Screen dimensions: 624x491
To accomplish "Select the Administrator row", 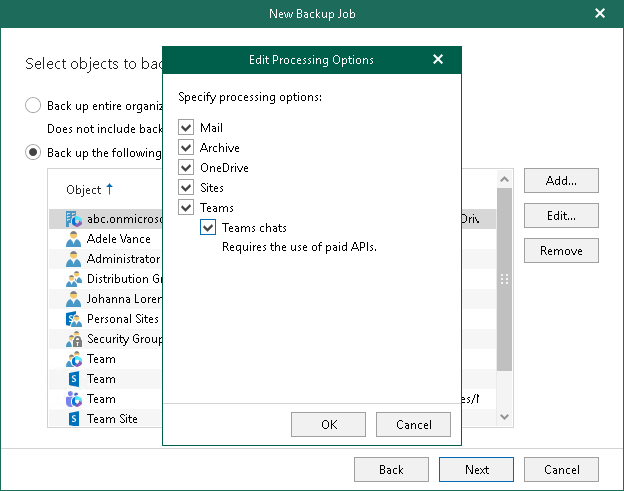I will click(x=105, y=259).
